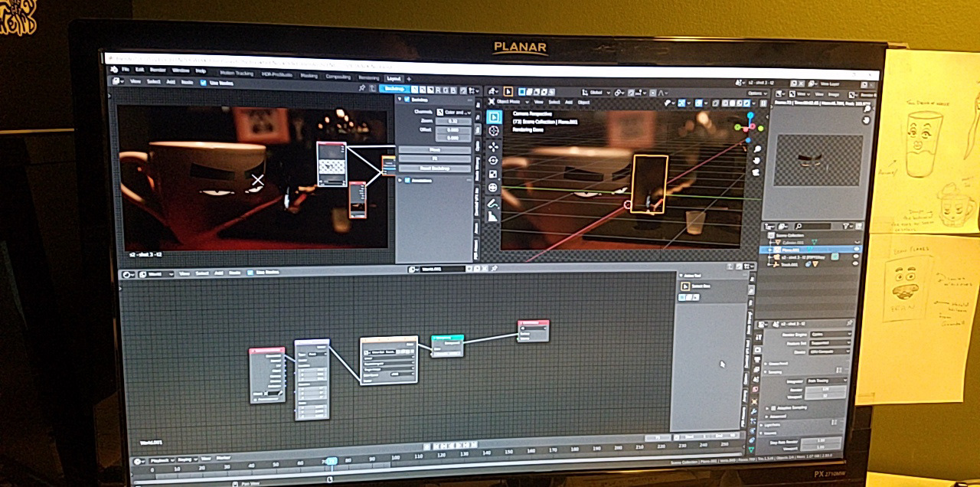
Task: Switch to the Compositing workspace tab
Action: click(338, 77)
